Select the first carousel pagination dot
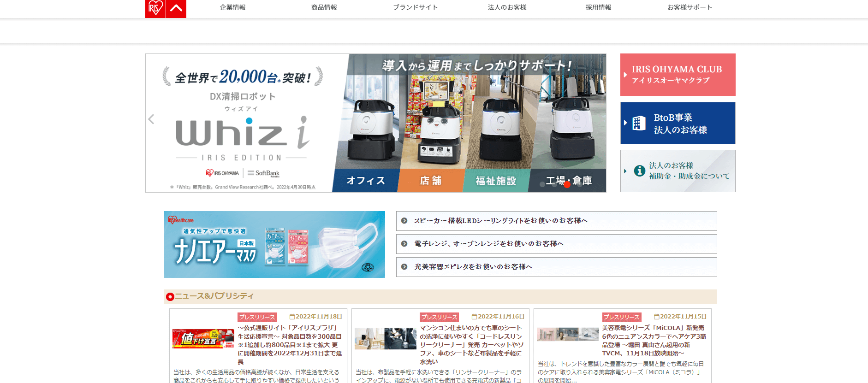The height and width of the screenshot is (383, 868). coord(542,184)
